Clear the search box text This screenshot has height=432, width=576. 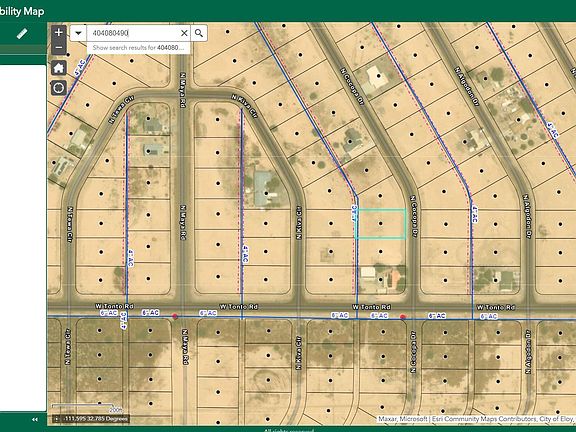coord(184,33)
